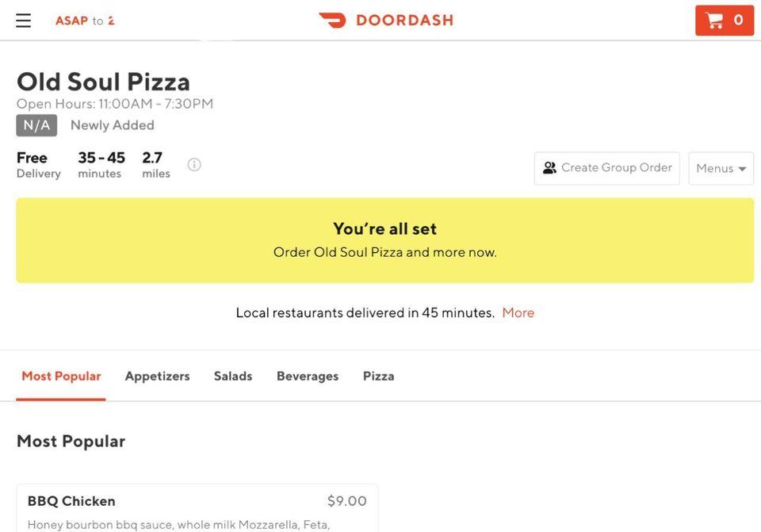Screen dimensions: 761x532
Task: Open the hamburger menu
Action: 24,21
